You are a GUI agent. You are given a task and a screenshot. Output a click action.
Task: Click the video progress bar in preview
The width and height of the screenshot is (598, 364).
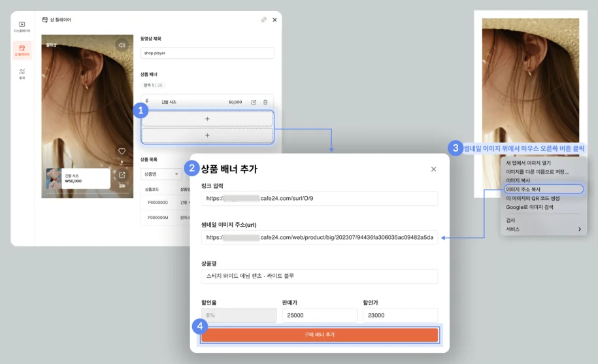point(88,193)
